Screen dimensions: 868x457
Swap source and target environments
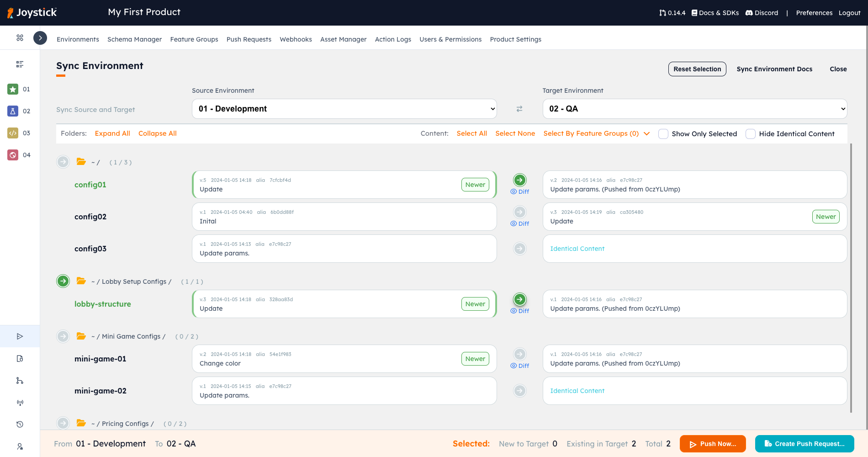[x=519, y=109]
